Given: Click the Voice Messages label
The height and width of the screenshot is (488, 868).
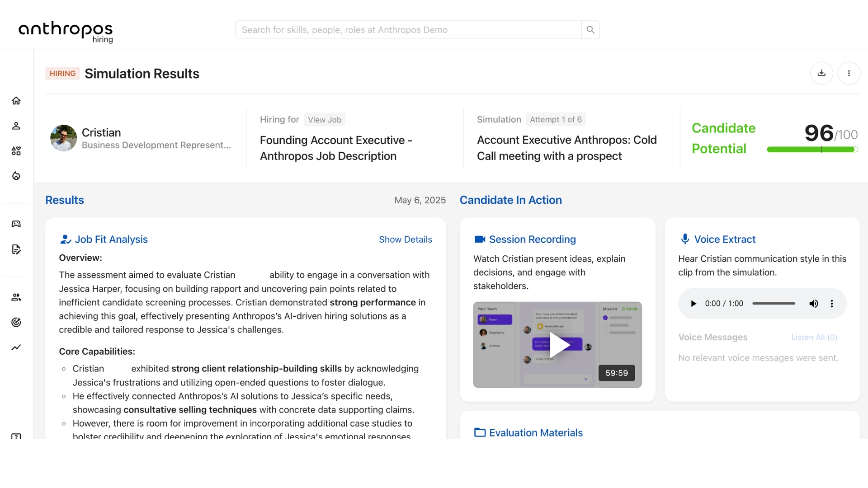Looking at the screenshot, I should click(713, 338).
